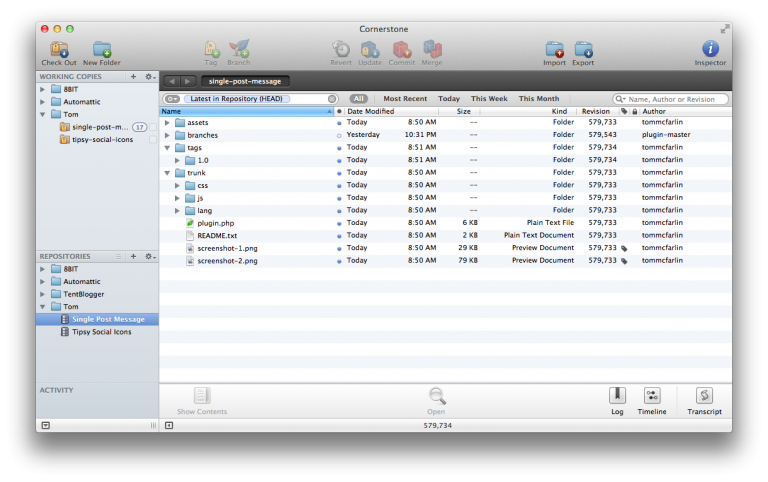Expand the css folder
The image size is (768, 482).
177,186
